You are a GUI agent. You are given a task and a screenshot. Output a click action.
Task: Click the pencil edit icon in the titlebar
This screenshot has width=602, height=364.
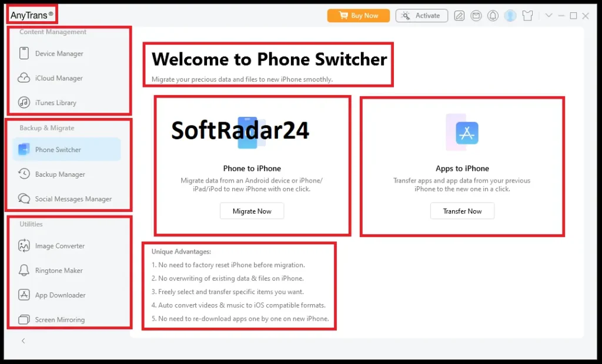point(459,15)
